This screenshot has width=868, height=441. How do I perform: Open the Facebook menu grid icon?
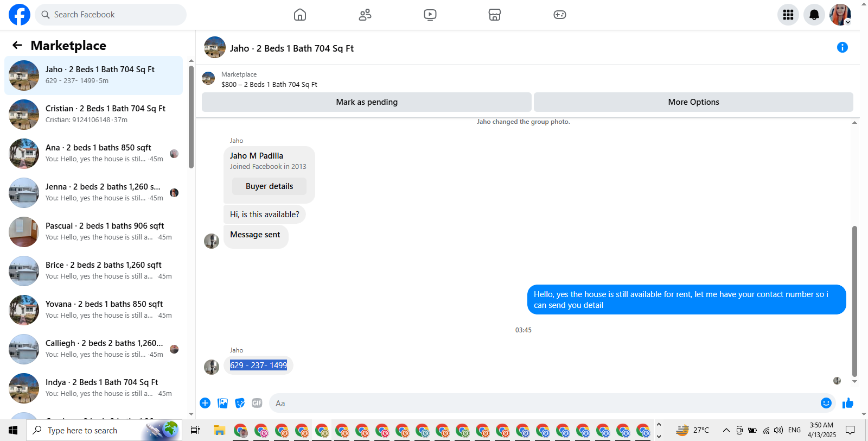click(x=788, y=15)
